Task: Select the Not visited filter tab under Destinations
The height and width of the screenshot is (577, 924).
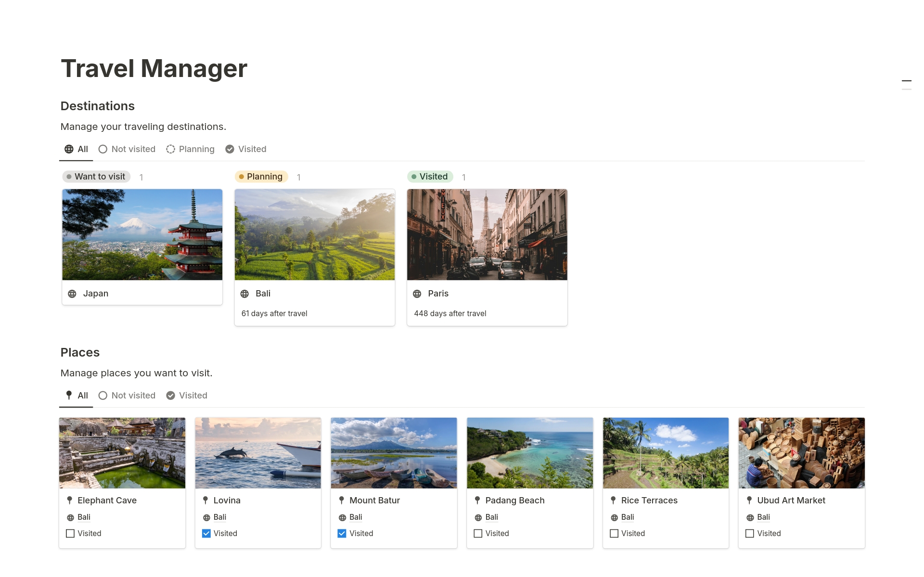Action: (127, 149)
